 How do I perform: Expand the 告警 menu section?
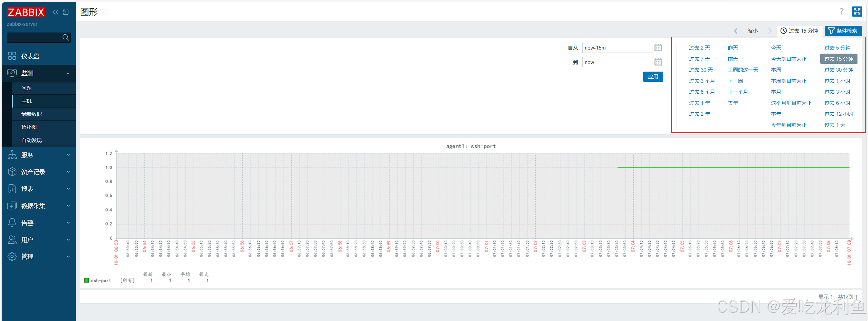coord(68,223)
